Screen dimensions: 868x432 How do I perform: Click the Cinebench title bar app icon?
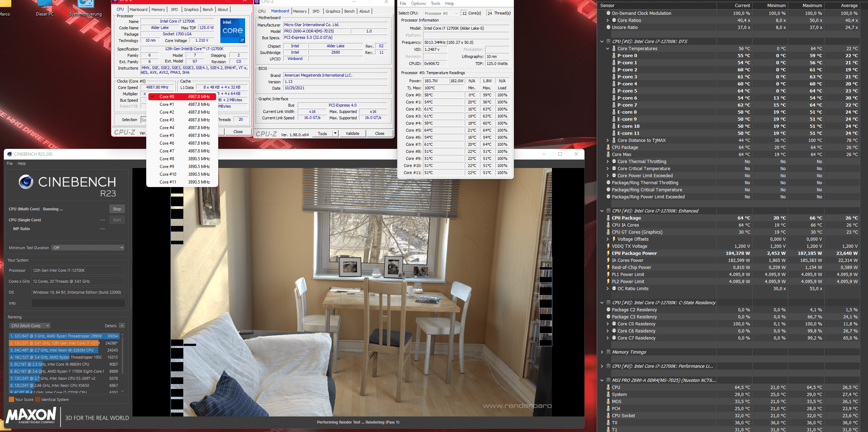(10, 154)
